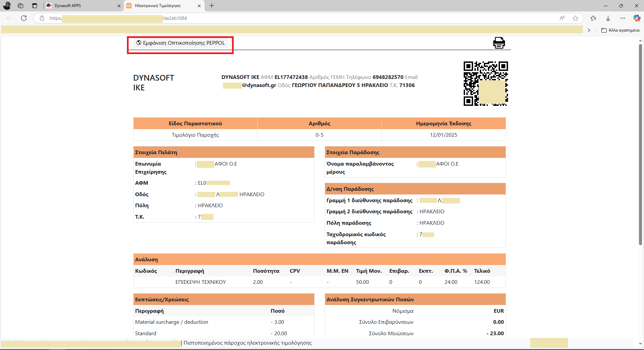Screen dimensions: 644x350
Task: Close the Dynasoft APPS tab
Action: point(119,6)
